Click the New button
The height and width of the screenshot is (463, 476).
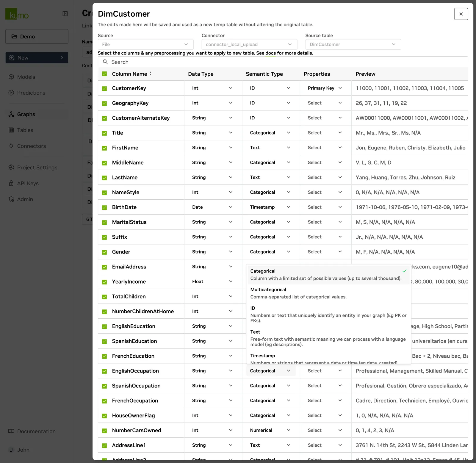37,58
